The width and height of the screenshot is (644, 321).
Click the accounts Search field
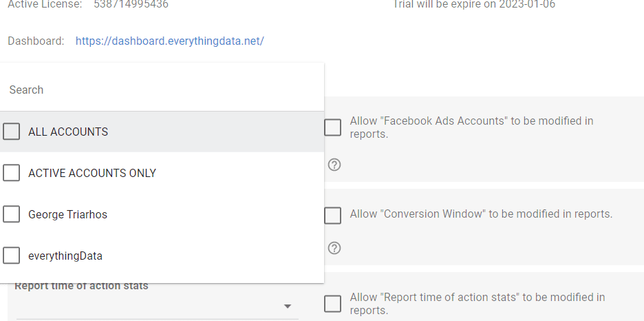(x=162, y=90)
